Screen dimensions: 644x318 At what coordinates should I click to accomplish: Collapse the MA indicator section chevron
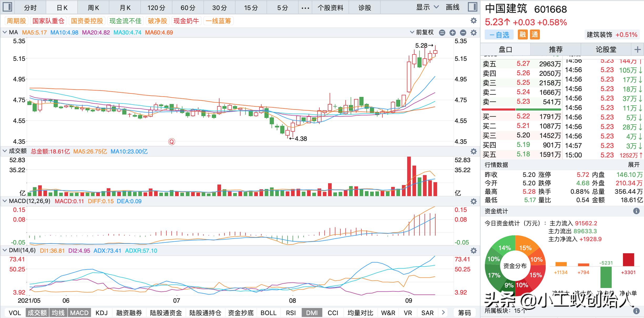(x=4, y=32)
